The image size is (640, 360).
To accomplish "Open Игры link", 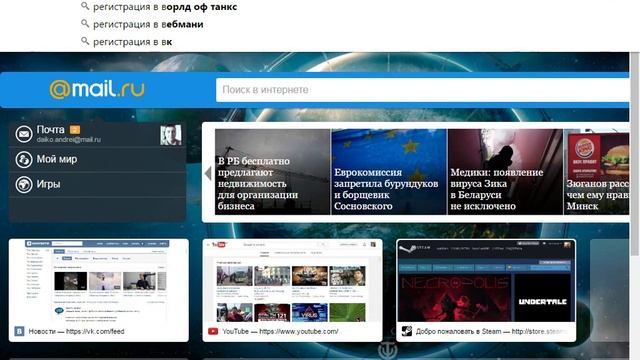I will coord(49,184).
